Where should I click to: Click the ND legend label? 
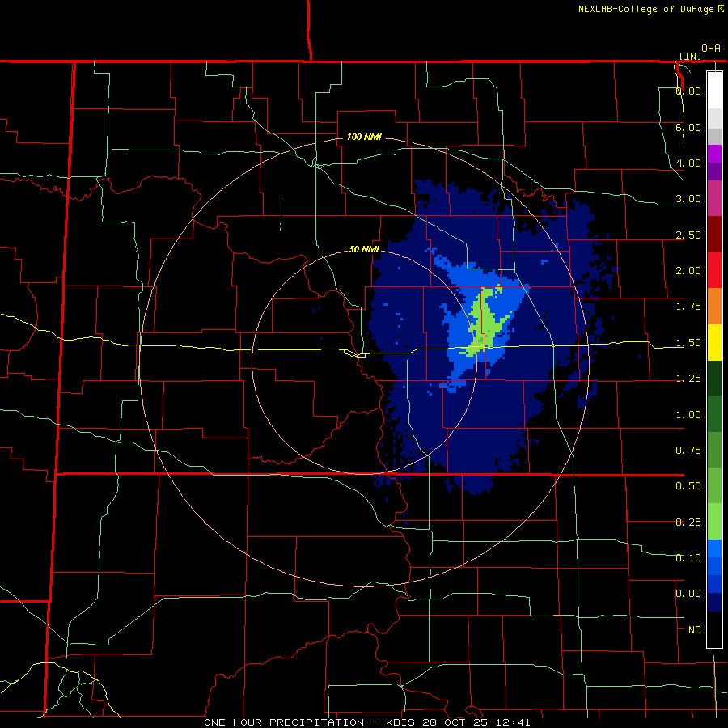(x=695, y=630)
